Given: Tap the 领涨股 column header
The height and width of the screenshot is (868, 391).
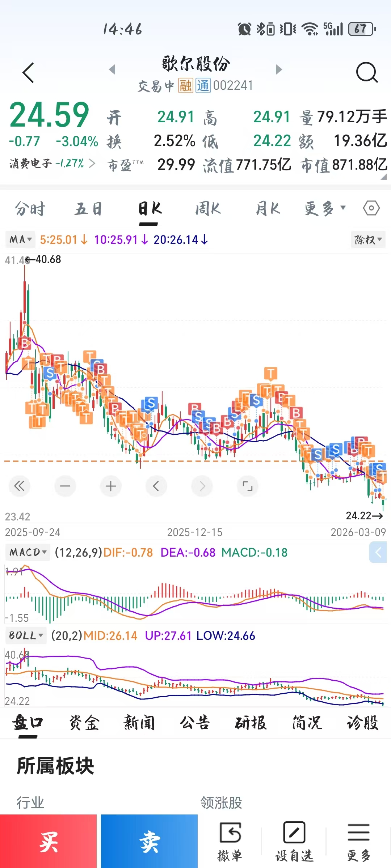Looking at the screenshot, I should tap(221, 803).
